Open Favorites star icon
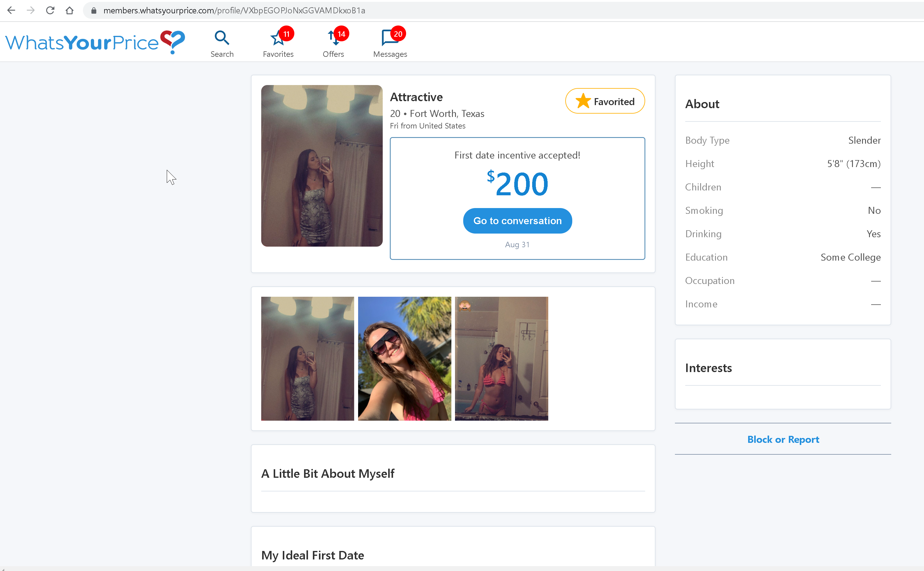924x571 pixels. 278,38
